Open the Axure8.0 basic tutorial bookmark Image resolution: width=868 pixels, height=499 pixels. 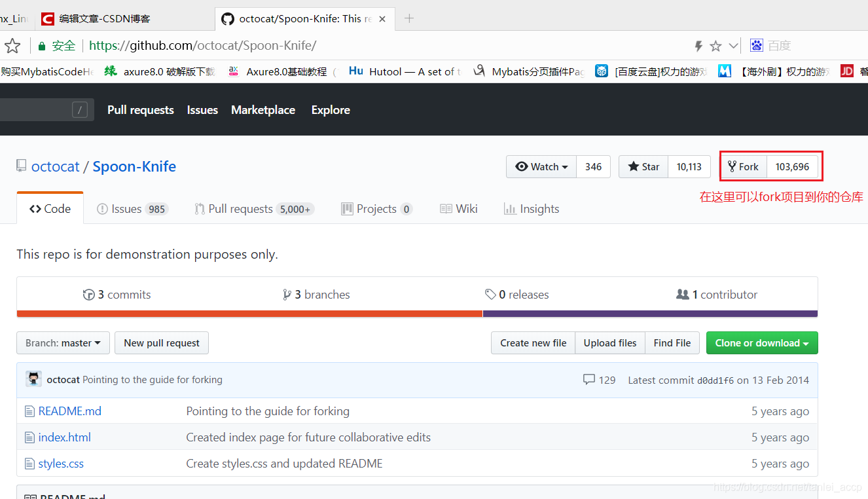click(x=281, y=71)
